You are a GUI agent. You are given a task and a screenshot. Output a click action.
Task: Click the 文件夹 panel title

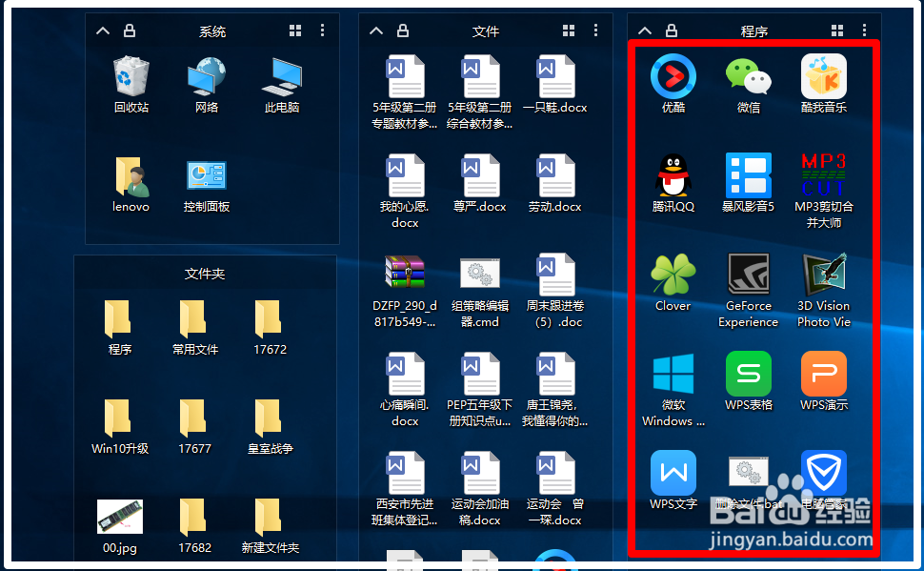pyautogui.click(x=205, y=274)
